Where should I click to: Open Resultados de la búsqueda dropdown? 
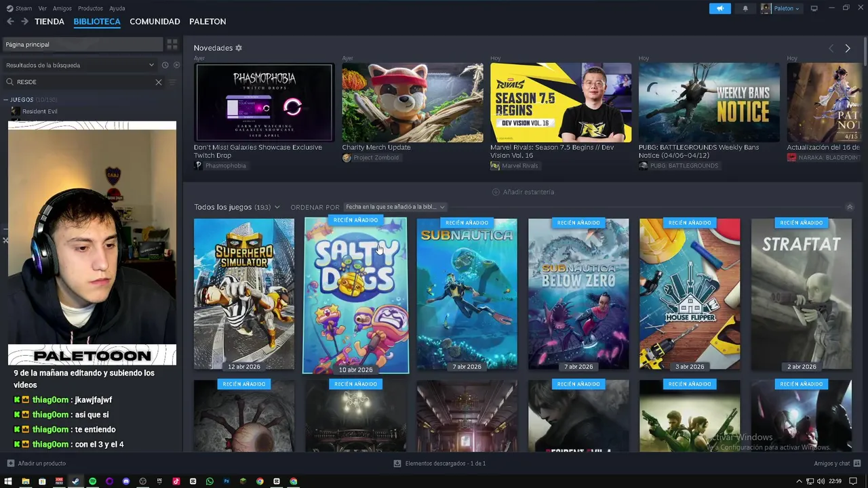80,65
